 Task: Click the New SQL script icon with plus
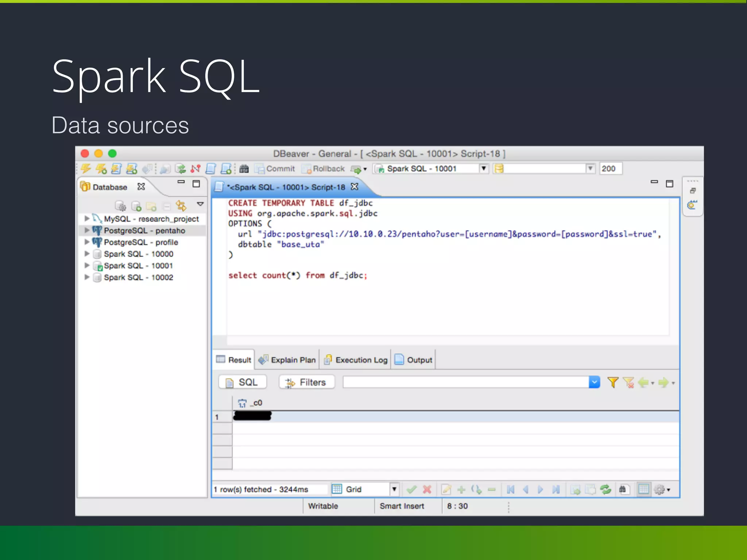226,168
